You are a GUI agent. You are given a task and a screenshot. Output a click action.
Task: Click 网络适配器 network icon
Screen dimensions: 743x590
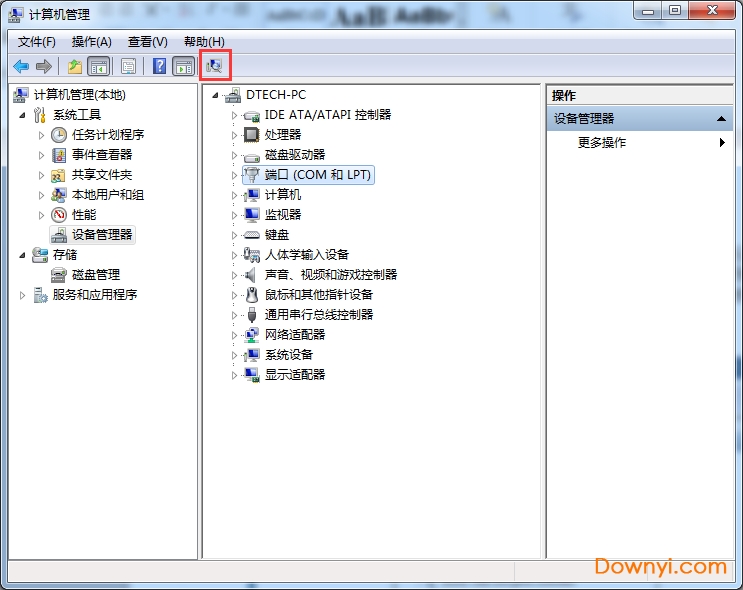252,335
